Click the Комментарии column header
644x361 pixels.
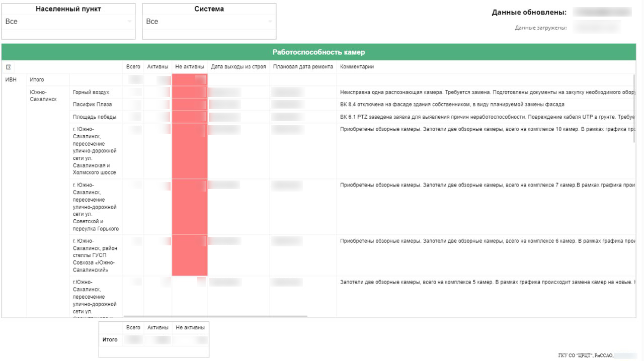[357, 67]
